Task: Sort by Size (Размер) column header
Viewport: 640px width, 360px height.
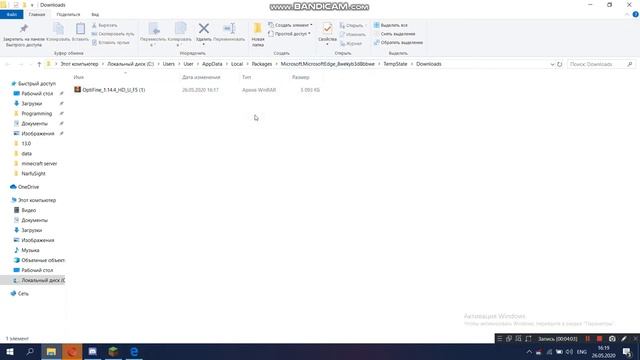Action: click(x=301, y=77)
